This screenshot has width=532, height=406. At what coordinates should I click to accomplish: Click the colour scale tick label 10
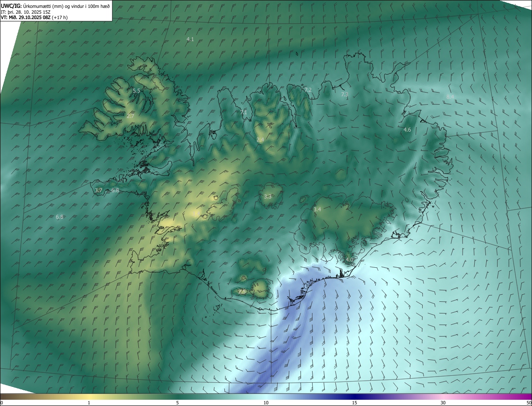[x=266, y=403]
